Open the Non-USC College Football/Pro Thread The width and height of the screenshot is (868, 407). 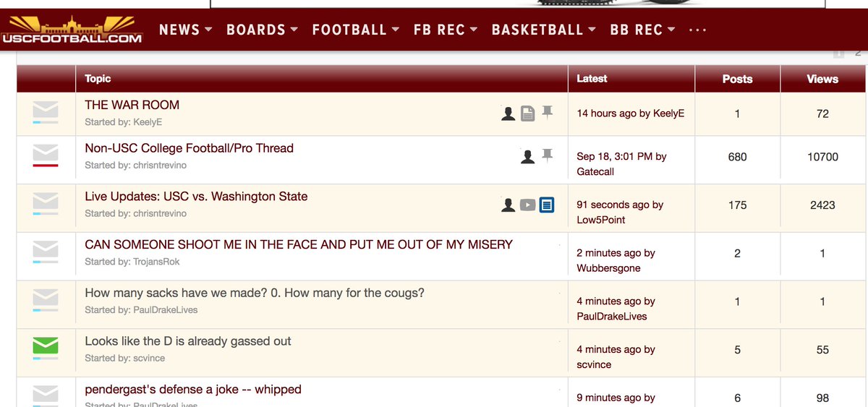pyautogui.click(x=189, y=148)
